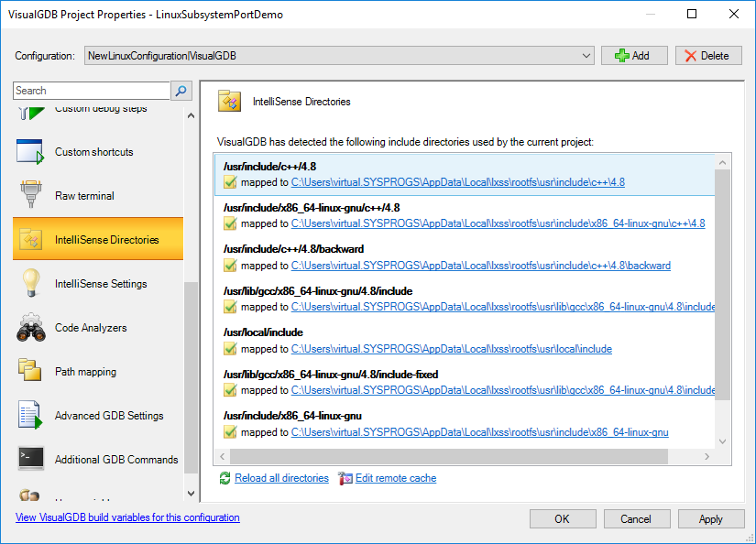Select the /usr/local/include heading text
This screenshot has width=756, height=544.
coord(263,332)
